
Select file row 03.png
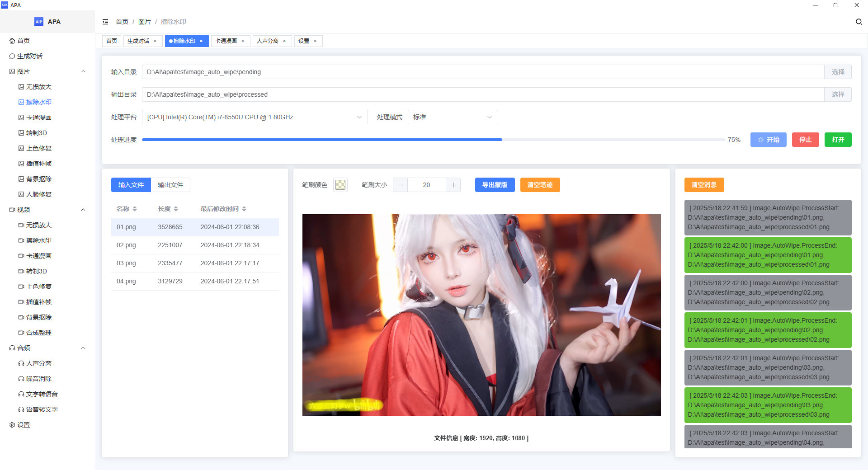coord(195,263)
